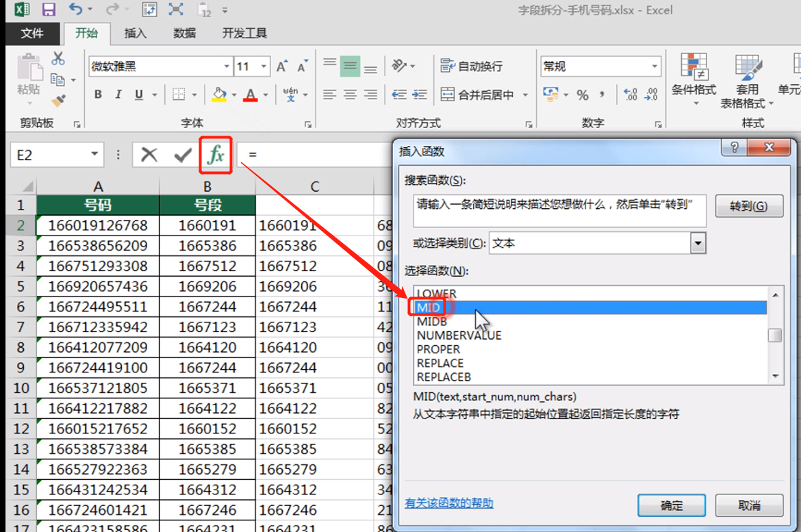This screenshot has height=532, width=801.
Task: Decrease decimal places icon
Action: click(x=651, y=94)
